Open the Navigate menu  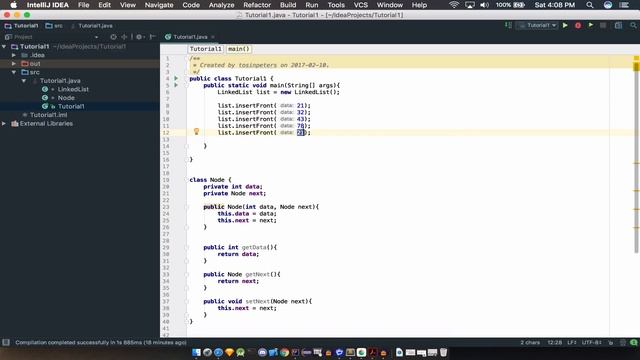point(159,5)
